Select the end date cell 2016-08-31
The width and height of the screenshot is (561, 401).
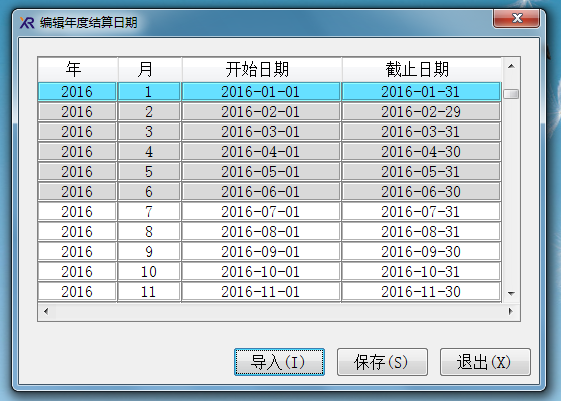421,231
